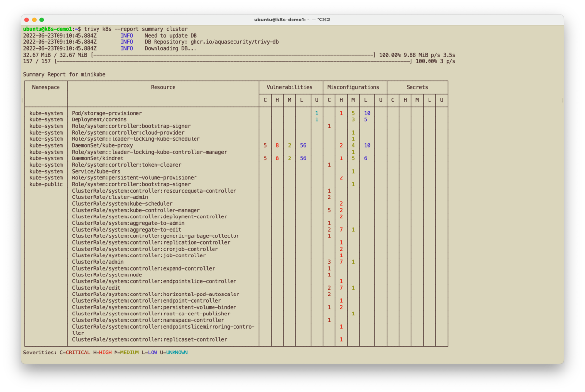Screen dimensions: 585x392
Task: Click the command text 'trivy k8s --report summary cluster'
Action: point(136,29)
